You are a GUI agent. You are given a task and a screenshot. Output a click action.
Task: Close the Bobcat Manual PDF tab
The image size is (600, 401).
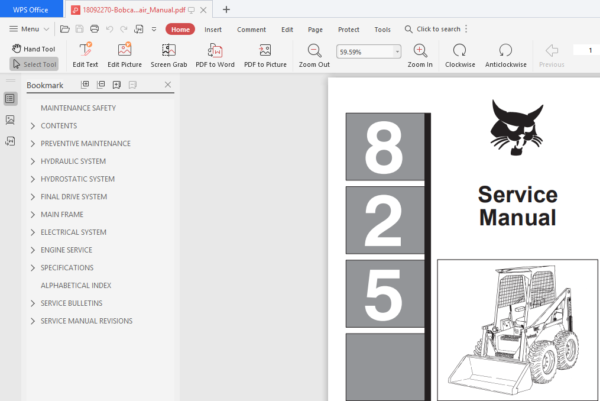coord(203,10)
